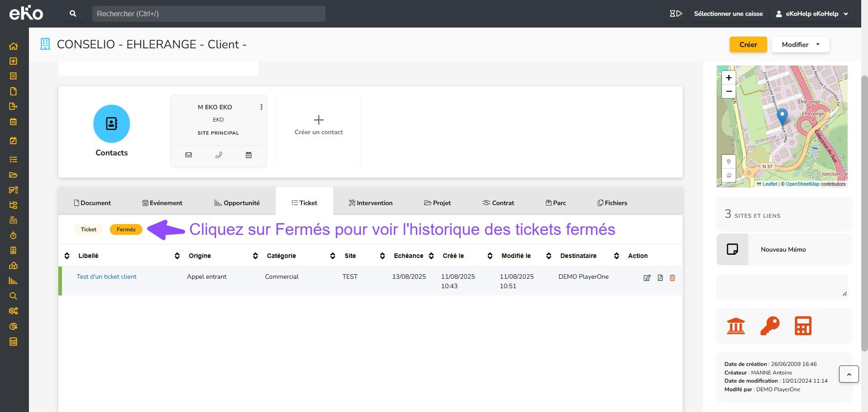This screenshot has height=412, width=868.
Task: Click the home icon in left sidebar
Action: pyautogui.click(x=13, y=46)
